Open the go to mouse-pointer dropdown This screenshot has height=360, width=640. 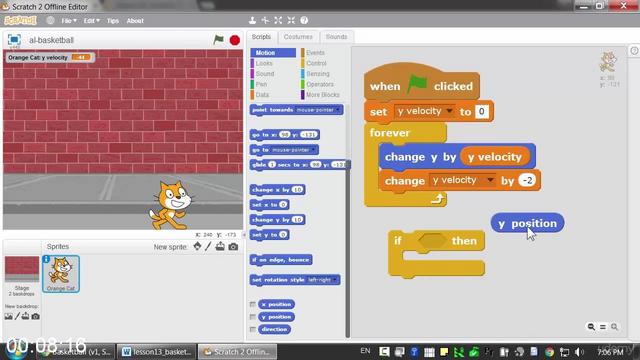[313, 150]
